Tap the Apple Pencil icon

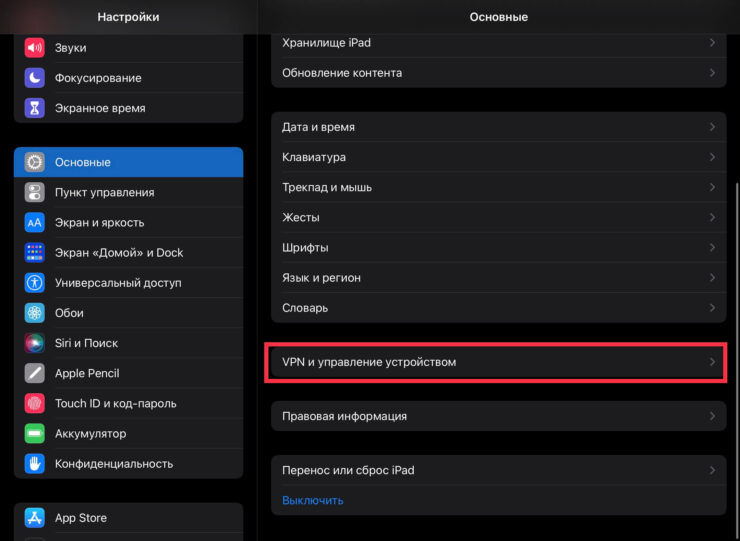pos(34,373)
